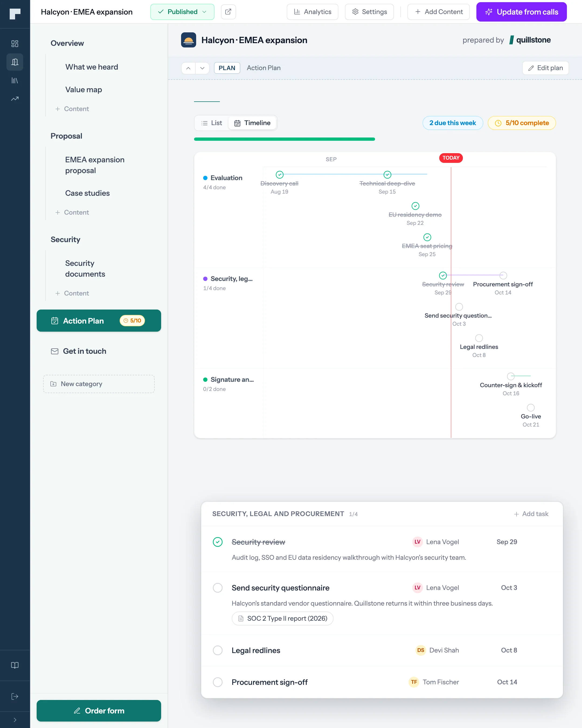Expand the left sidebar with bottom chevron
The width and height of the screenshot is (582, 728).
(15, 720)
